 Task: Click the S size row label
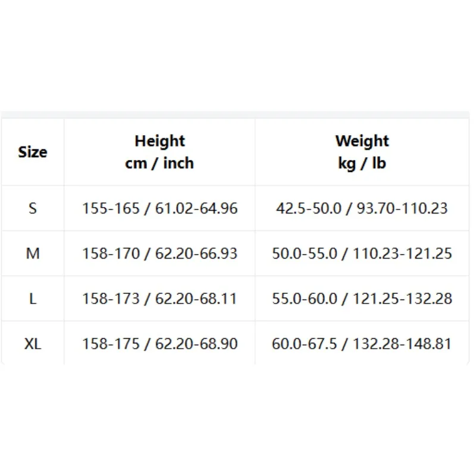[33, 208]
